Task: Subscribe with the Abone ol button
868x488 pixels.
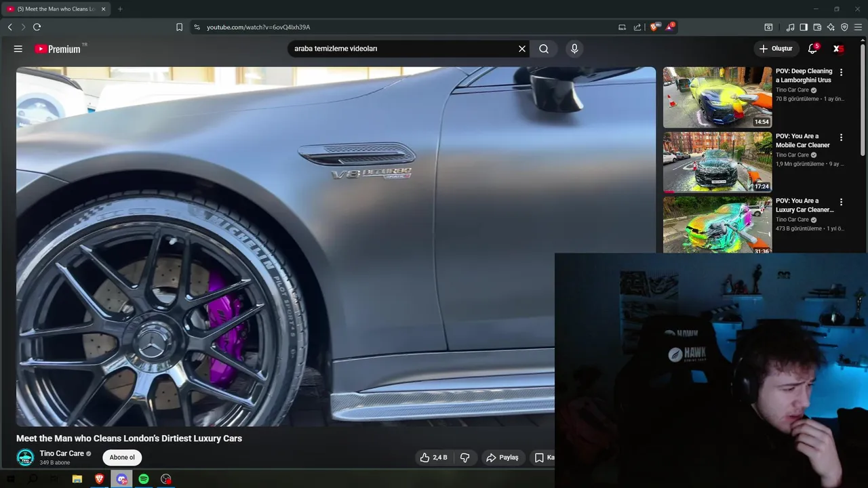Action: pyautogui.click(x=122, y=457)
